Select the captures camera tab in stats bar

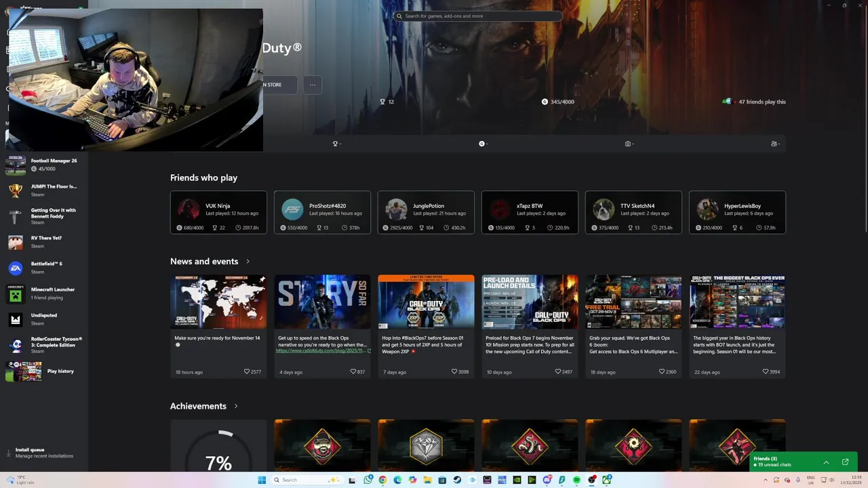pos(629,144)
